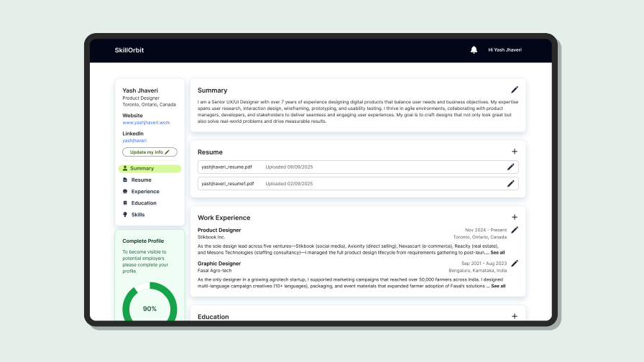Edit yashjhaveri_resume1.pdf pencil icon
Viewport: 644px width, 362px height.
(510, 183)
